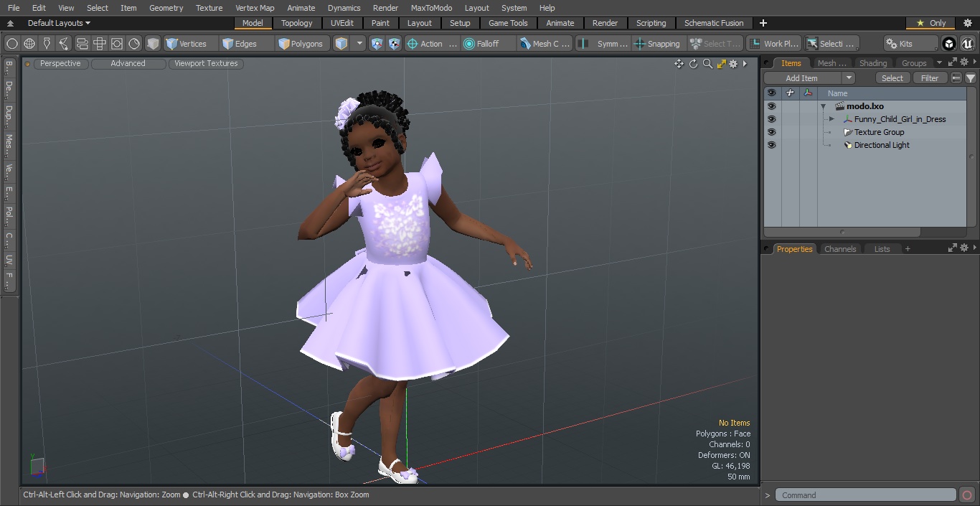980x506 pixels.
Task: Switch to Edges selection mode
Action: point(248,44)
